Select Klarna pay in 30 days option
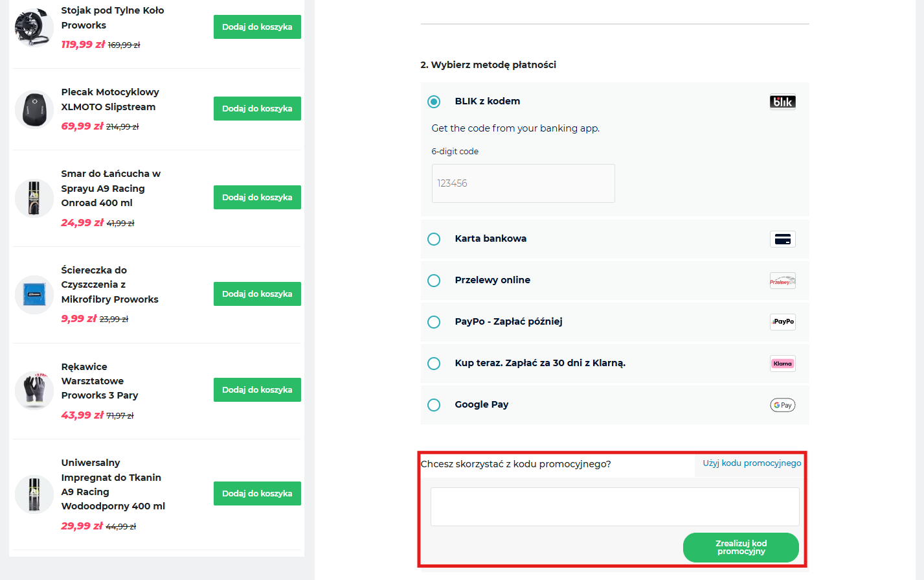The height and width of the screenshot is (580, 924). (434, 364)
